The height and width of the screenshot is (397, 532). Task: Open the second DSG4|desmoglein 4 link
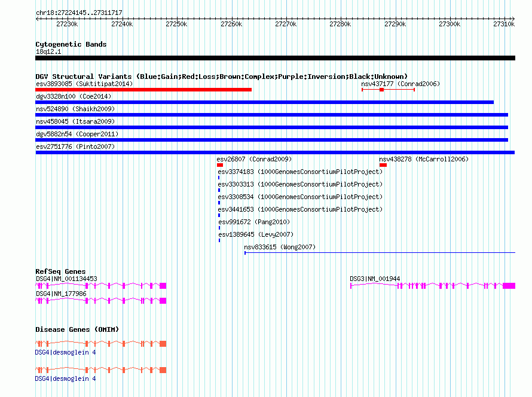66,378
